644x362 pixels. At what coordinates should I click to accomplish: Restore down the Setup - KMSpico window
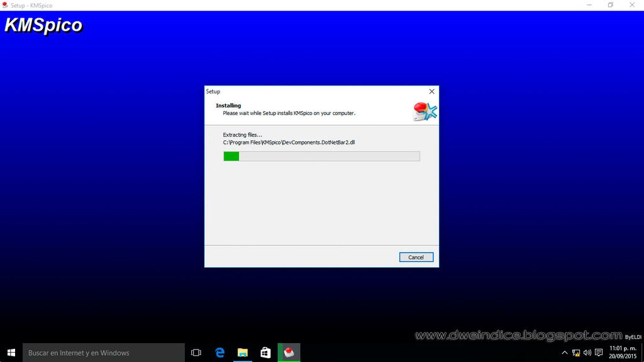[x=610, y=5]
